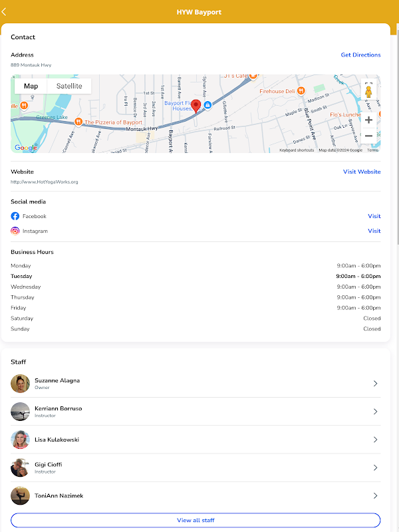399x532 pixels.
Task: Click Flo's Luncheonette map label
Action: click(345, 114)
